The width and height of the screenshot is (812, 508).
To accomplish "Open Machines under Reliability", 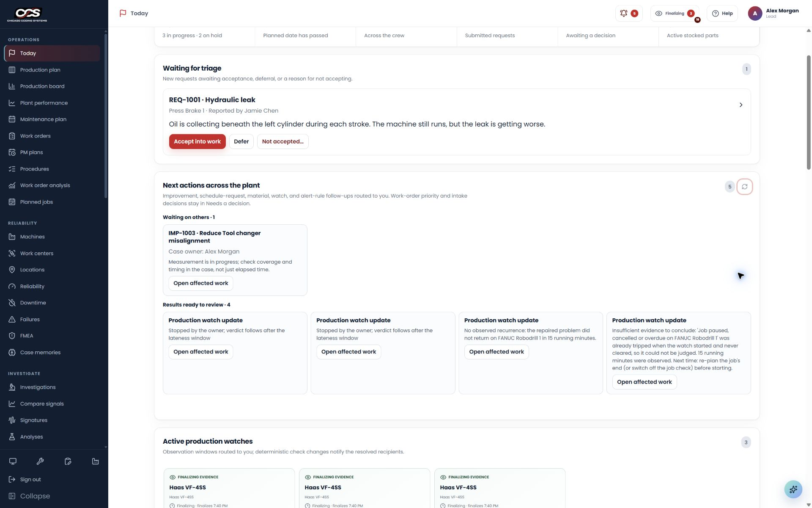I will point(52,237).
